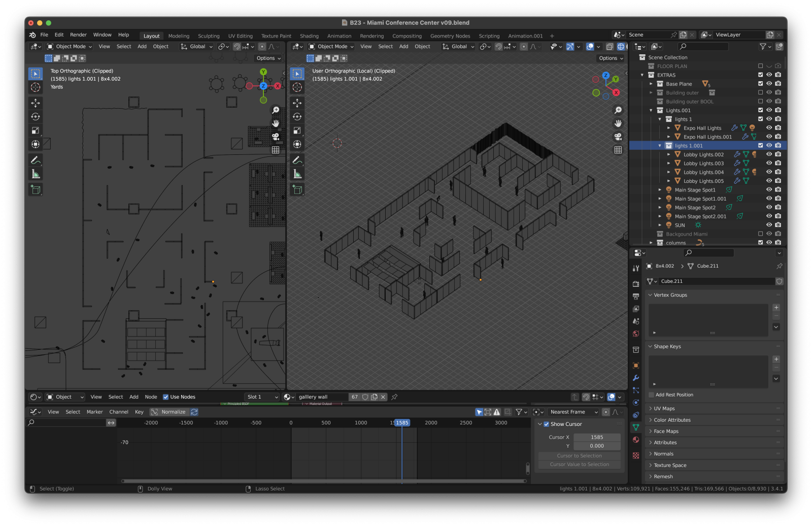Click the frame 1585 playhead marker
This screenshot has height=526, width=812.
pyautogui.click(x=402, y=422)
